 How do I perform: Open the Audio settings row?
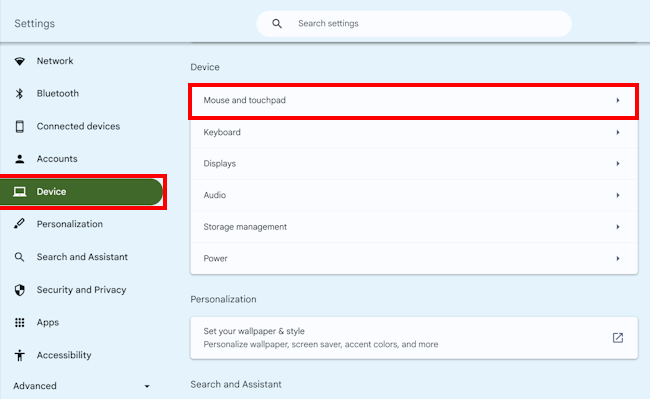(x=414, y=195)
